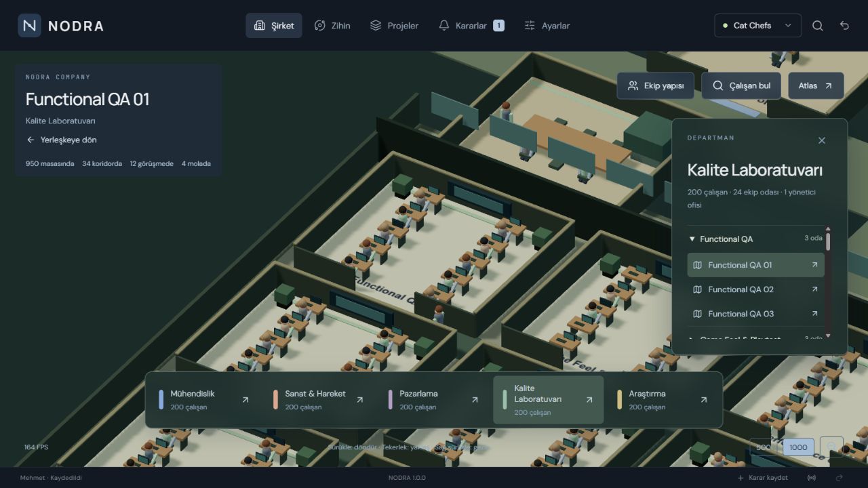Set employee count to 1000
The image size is (868, 488).
[798, 447]
